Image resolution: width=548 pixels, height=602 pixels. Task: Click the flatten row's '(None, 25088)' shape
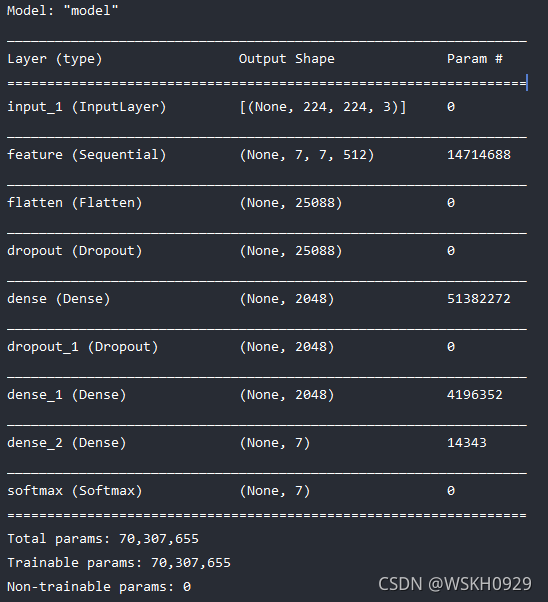tap(291, 203)
